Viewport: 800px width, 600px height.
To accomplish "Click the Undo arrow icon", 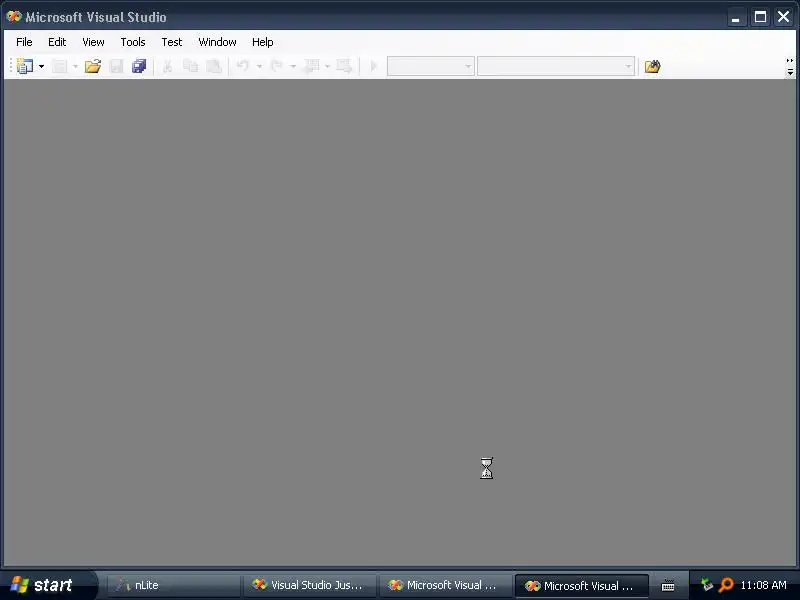I will pyautogui.click(x=243, y=66).
